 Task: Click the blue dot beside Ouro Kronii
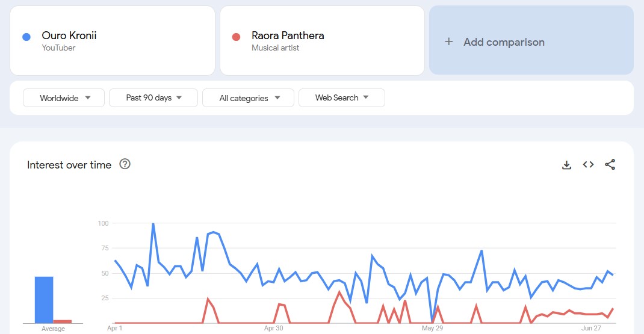26,37
